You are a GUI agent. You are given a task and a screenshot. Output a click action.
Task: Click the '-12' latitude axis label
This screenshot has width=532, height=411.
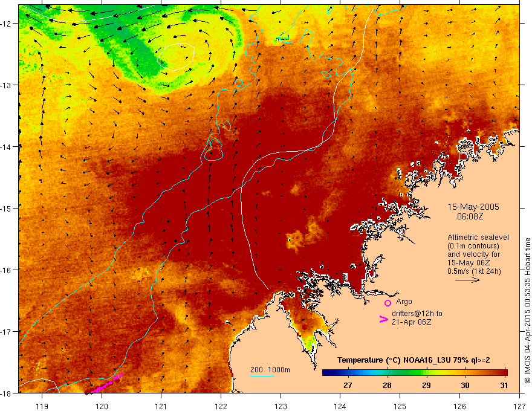coord(7,24)
